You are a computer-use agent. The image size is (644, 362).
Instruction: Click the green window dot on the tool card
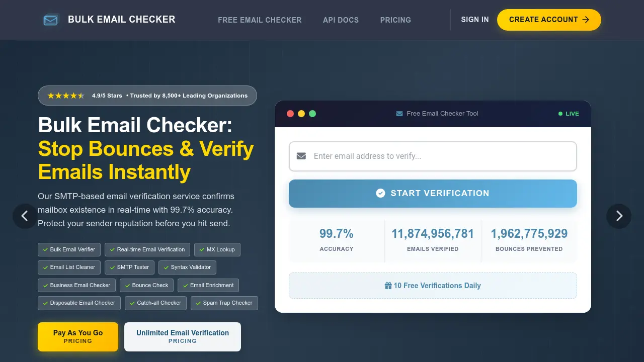pyautogui.click(x=312, y=114)
